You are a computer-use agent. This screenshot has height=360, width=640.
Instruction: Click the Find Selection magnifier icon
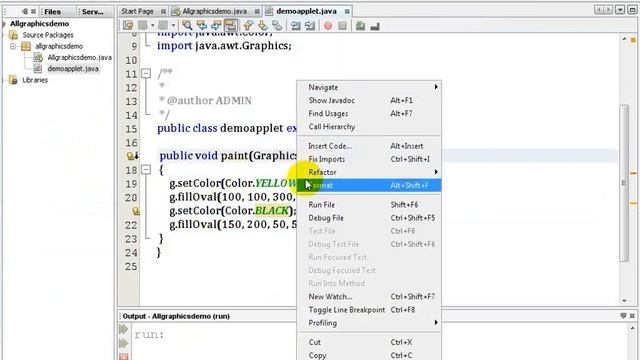pyautogui.click(x=187, y=26)
